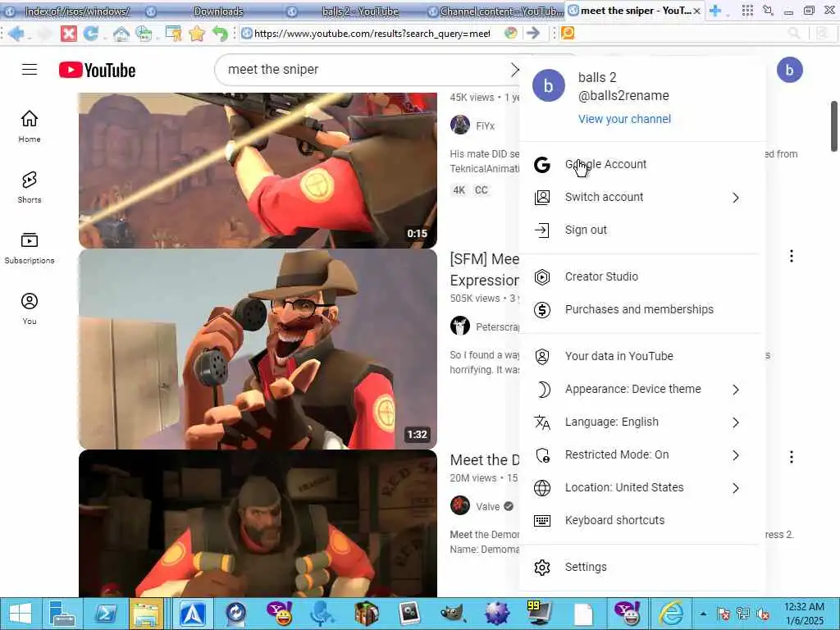Click the 4K badge on first video
The height and width of the screenshot is (630, 840).
[x=459, y=190]
